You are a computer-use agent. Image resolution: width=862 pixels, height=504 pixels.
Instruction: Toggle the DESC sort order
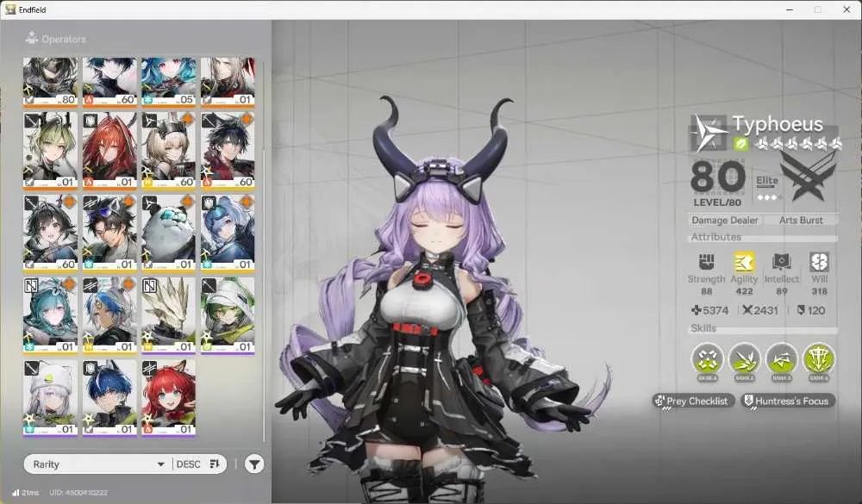coord(198,464)
